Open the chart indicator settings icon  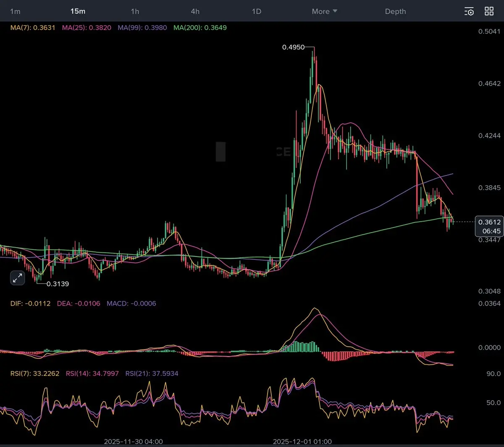pos(469,11)
